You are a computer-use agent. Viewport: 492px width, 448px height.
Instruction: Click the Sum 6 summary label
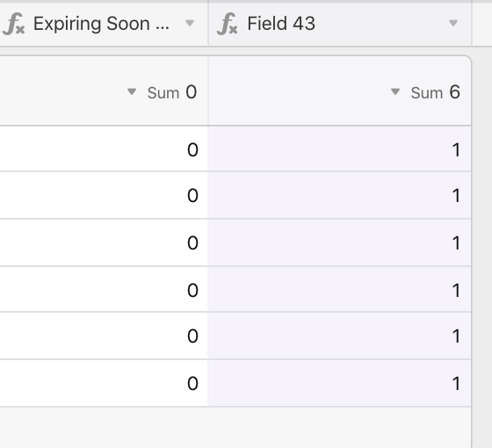click(x=436, y=92)
